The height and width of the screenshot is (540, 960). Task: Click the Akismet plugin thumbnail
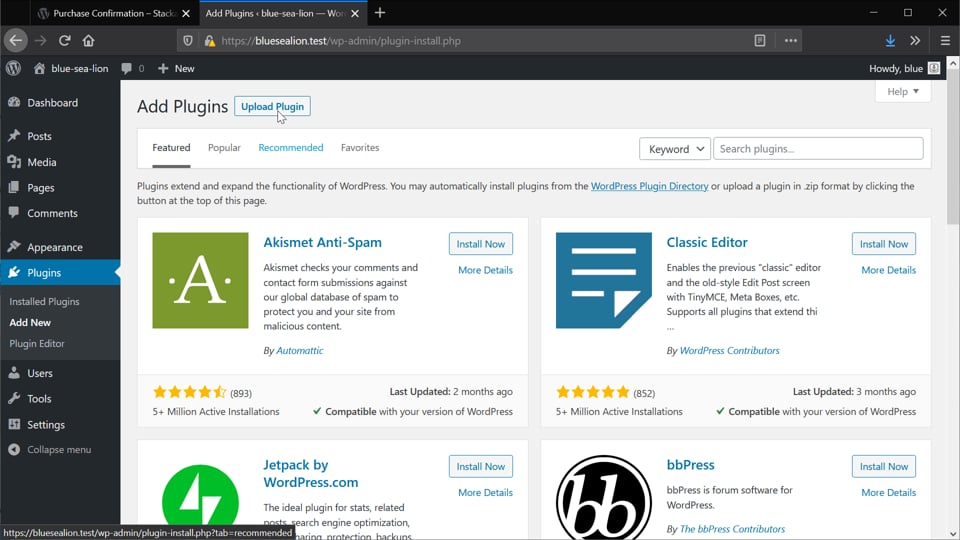(x=200, y=280)
